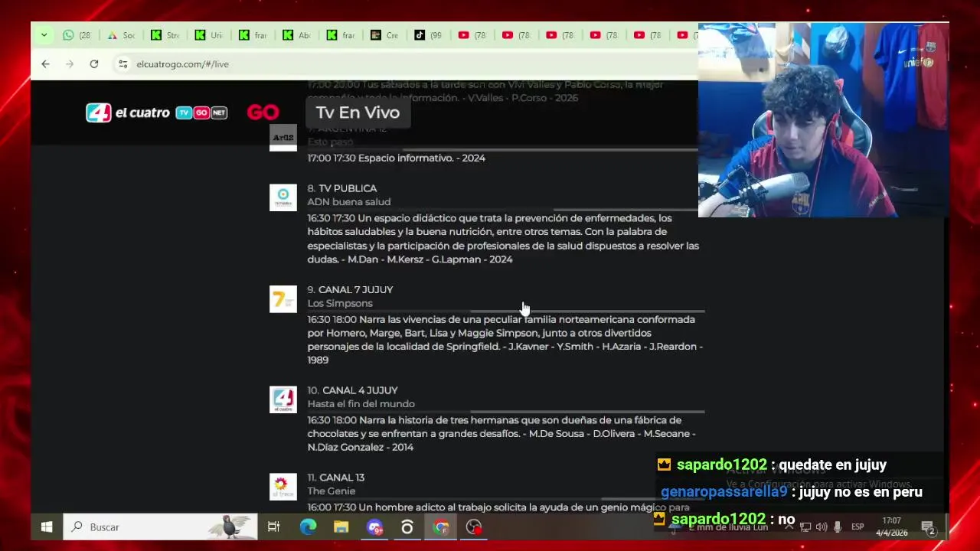Click the '17:00 17:30 Espacio informativo' description
This screenshot has width=980, height=551.
397,158
